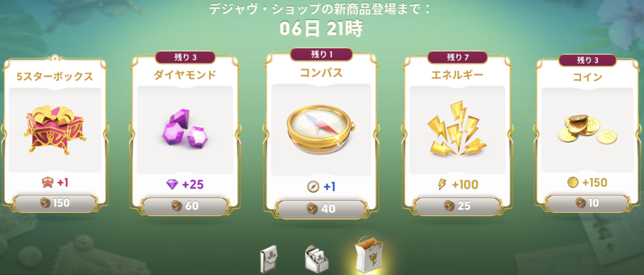Tap the golden lightning bolts image
644x275 pixels.
457,128
